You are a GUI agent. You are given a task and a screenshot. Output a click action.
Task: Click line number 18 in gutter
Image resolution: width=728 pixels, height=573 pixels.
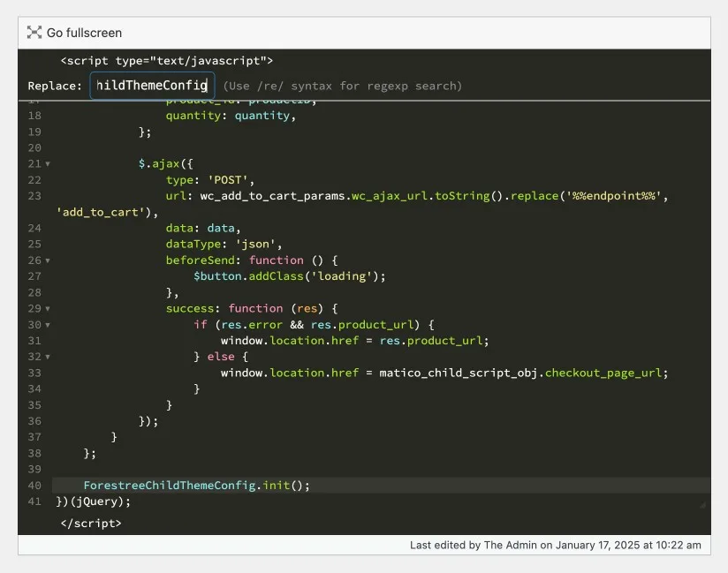[34, 116]
